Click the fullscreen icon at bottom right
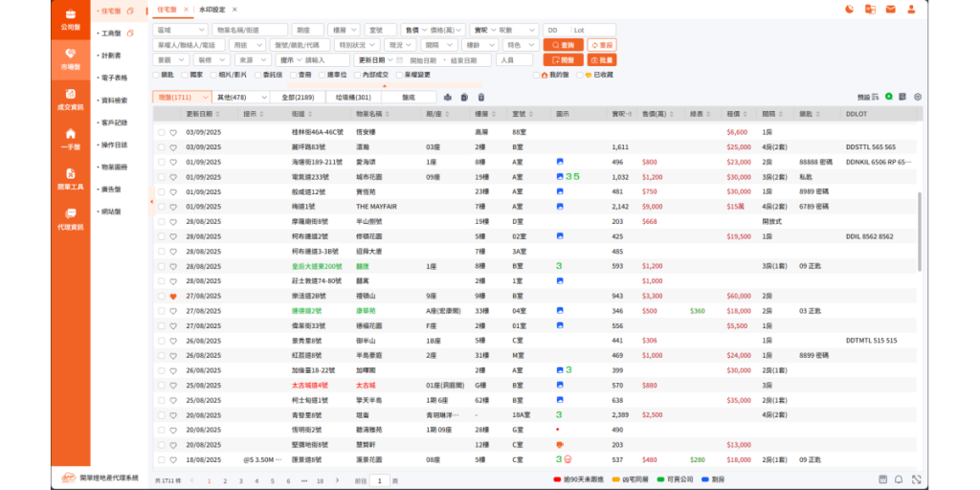 pos(916,479)
